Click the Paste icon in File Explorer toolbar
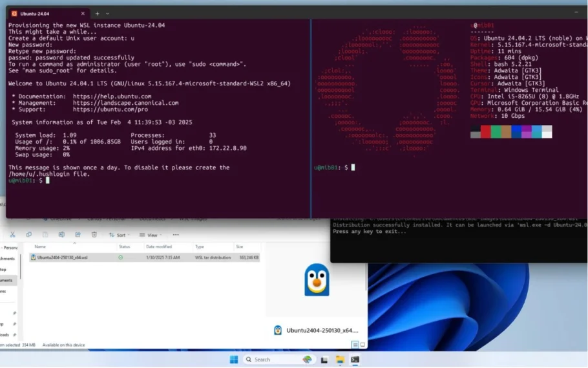 tap(45, 235)
